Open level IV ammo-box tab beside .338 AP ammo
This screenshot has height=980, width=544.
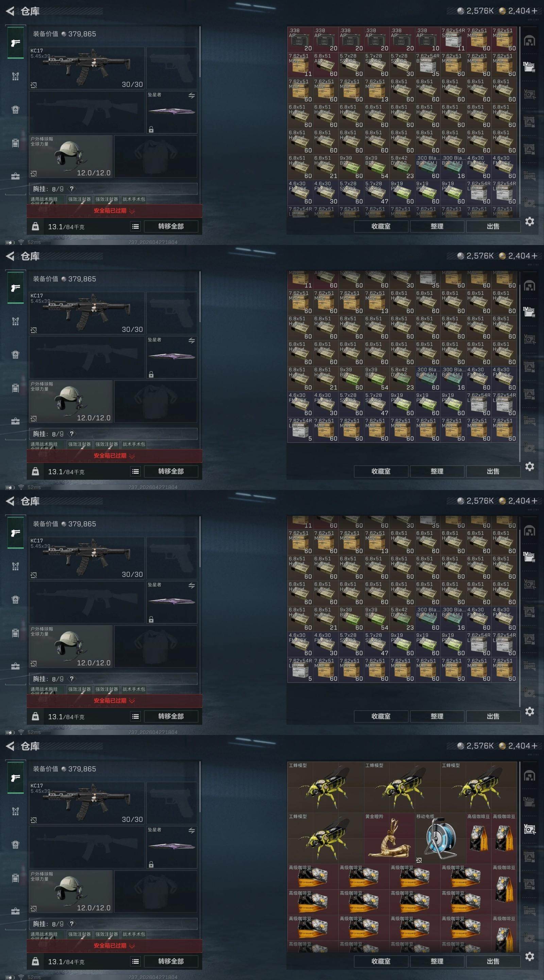coord(530,67)
